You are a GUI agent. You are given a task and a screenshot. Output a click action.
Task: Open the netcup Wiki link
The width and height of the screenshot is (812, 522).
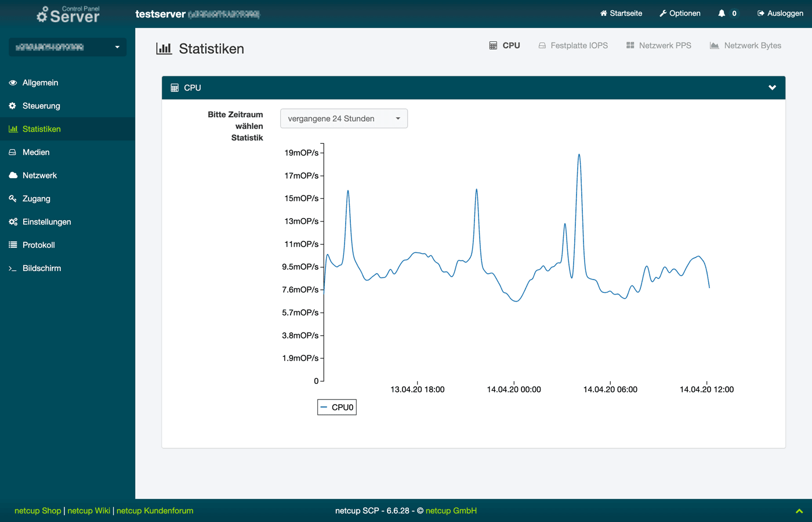[x=89, y=511]
